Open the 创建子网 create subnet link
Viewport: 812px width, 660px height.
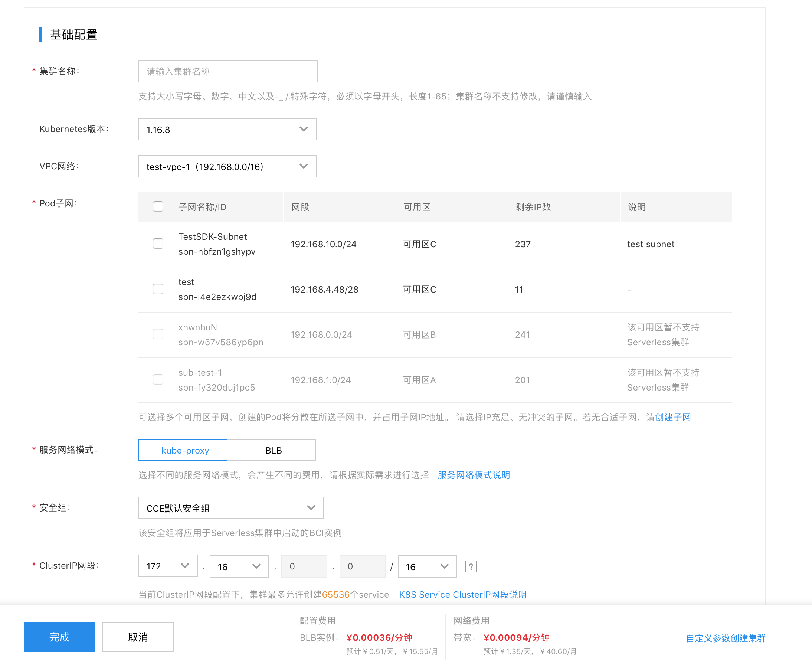click(x=673, y=417)
